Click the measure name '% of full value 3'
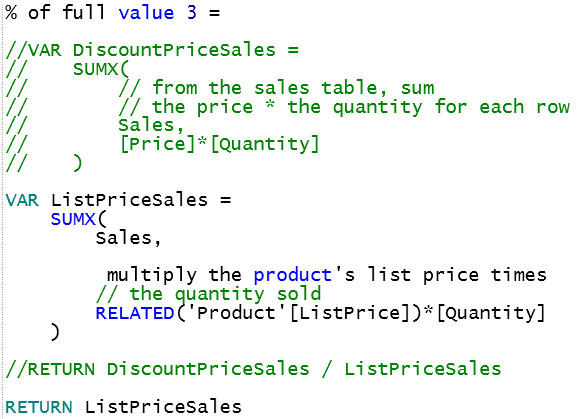This screenshot has width=580, height=419. (x=101, y=12)
